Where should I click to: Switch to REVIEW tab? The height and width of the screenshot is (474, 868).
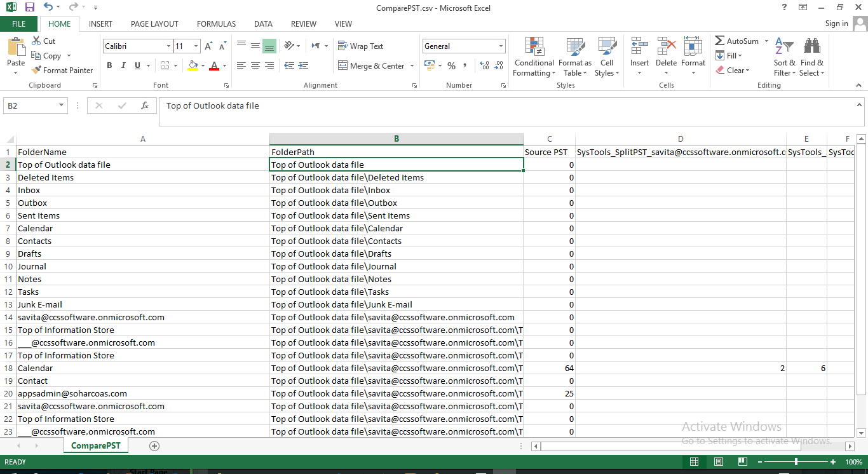304,24
